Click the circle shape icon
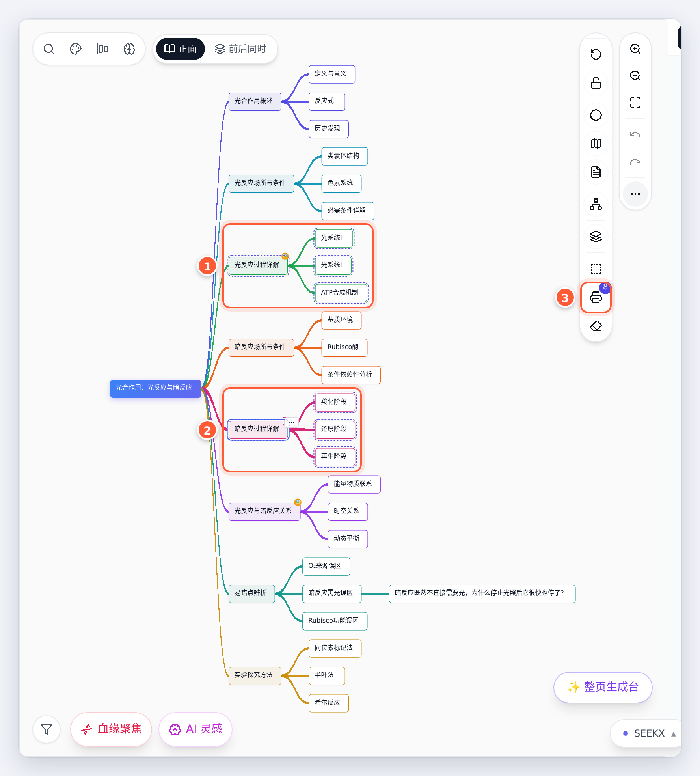Viewport: 700px width, 776px height. 596,115
